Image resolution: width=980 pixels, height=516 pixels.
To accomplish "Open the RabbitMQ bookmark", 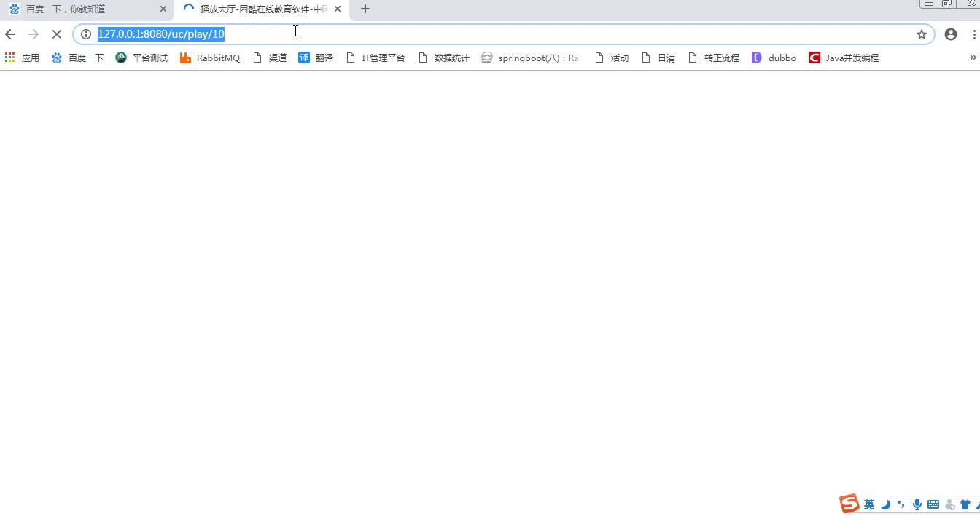I will 210,58.
